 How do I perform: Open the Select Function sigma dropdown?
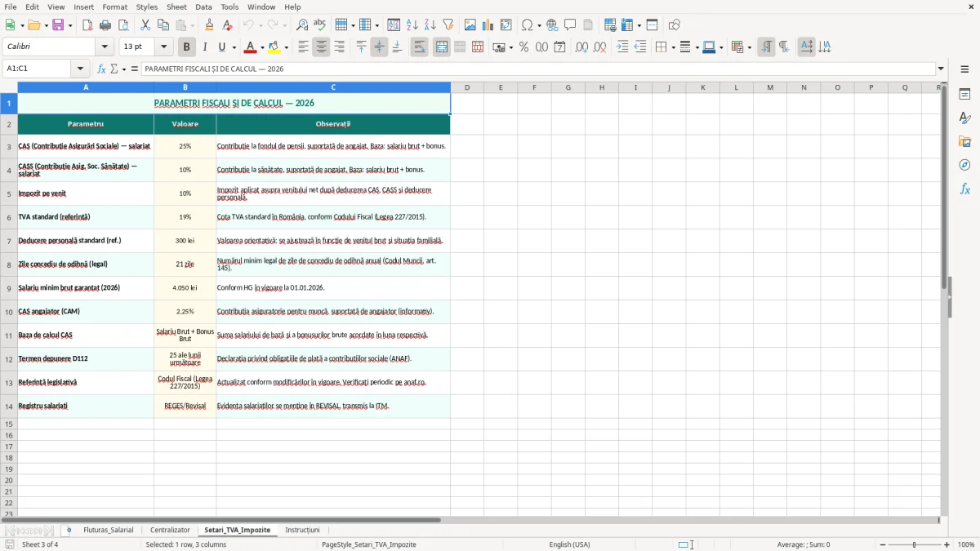[124, 69]
